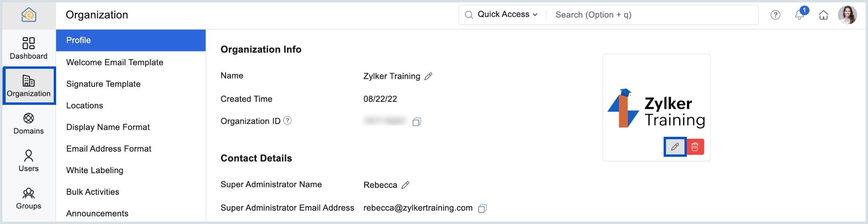Copy the super administrator email address

click(482, 208)
